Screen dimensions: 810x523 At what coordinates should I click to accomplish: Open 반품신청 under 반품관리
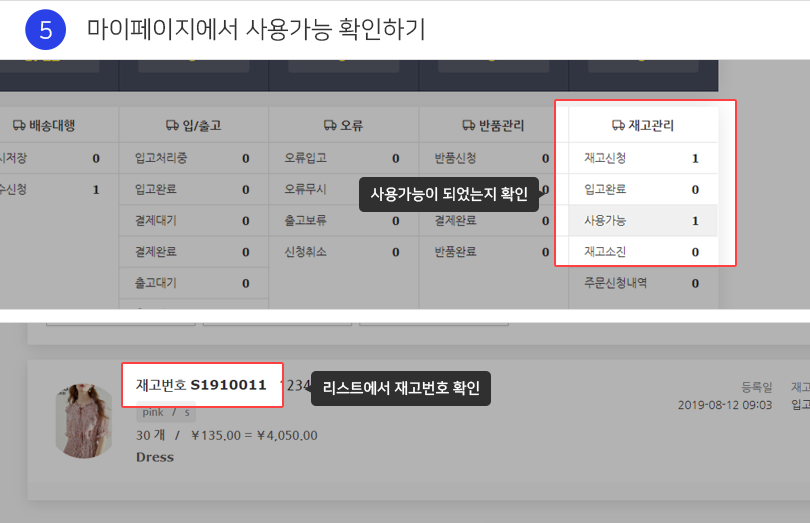click(491, 158)
